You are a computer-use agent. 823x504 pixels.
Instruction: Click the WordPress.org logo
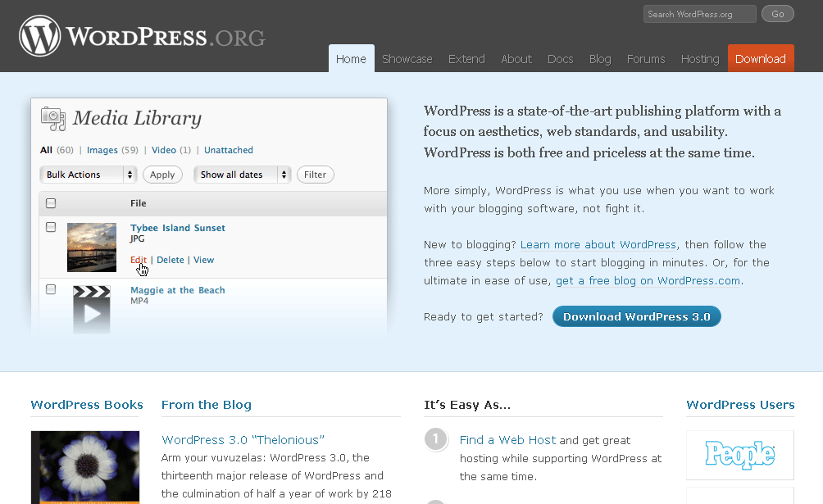coord(143,36)
